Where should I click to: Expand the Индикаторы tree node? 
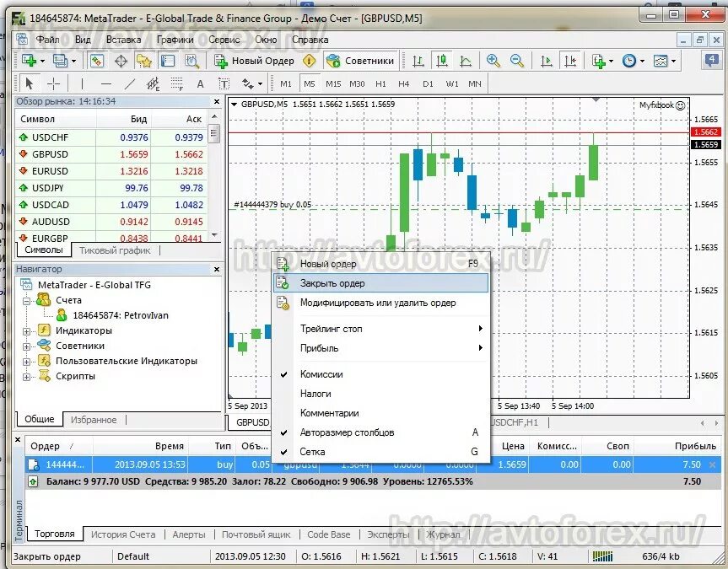click(26, 331)
